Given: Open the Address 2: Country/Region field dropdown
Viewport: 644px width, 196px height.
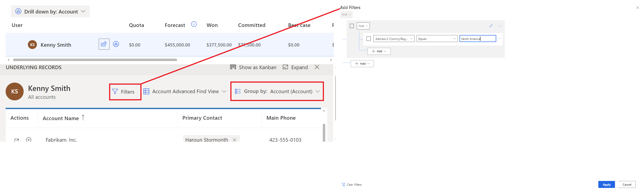Looking at the screenshot, I should (x=394, y=39).
